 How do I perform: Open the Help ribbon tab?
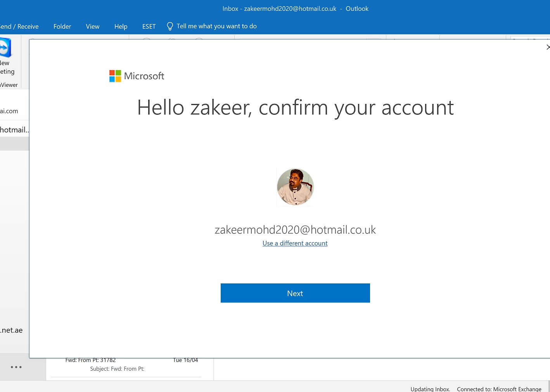(x=121, y=26)
